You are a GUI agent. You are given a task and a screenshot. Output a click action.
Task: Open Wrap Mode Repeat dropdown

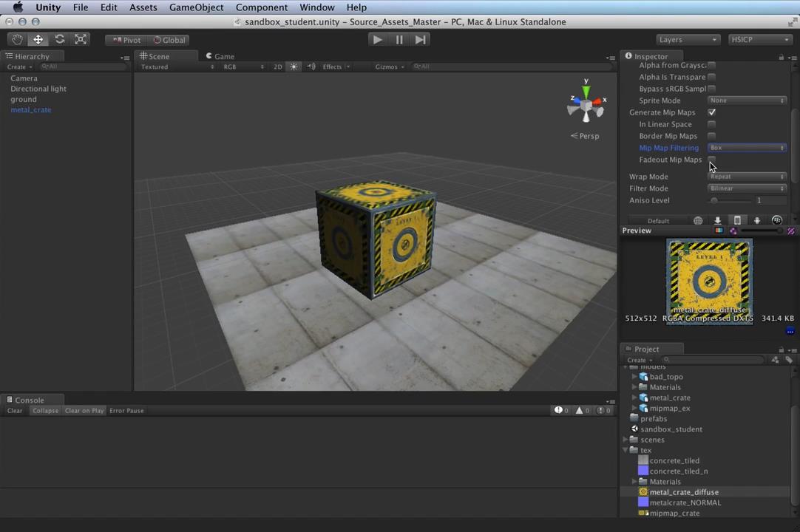click(747, 177)
